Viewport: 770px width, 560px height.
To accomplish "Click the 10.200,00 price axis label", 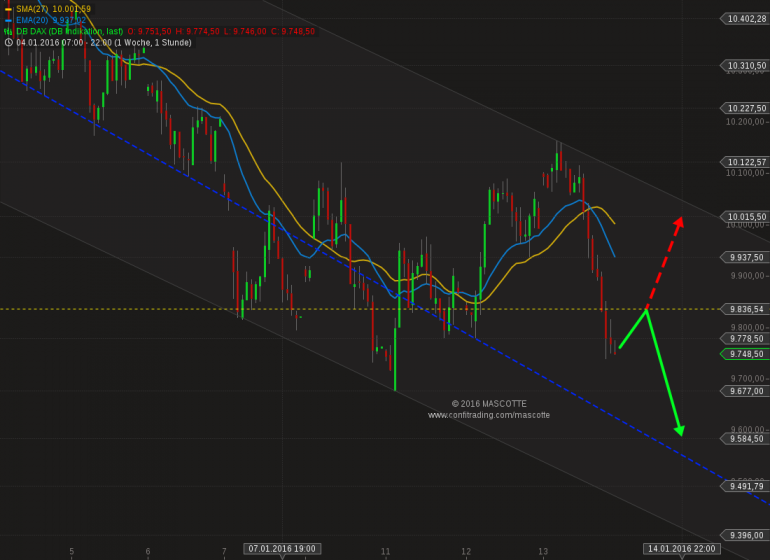I will pyautogui.click(x=745, y=122).
